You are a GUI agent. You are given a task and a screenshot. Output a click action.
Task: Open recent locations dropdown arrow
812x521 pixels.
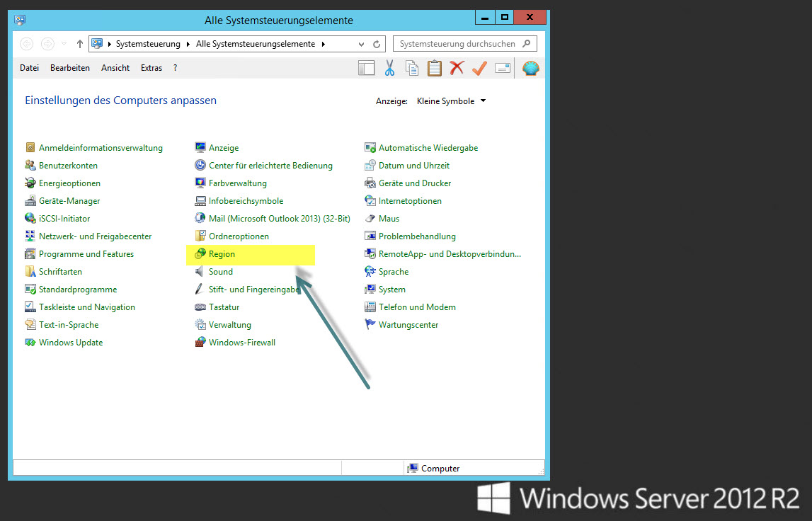pyautogui.click(x=64, y=44)
